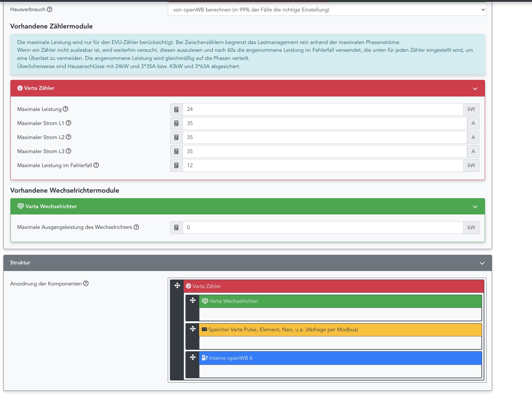Show help for Anordnung der Komponenten

coord(86,283)
